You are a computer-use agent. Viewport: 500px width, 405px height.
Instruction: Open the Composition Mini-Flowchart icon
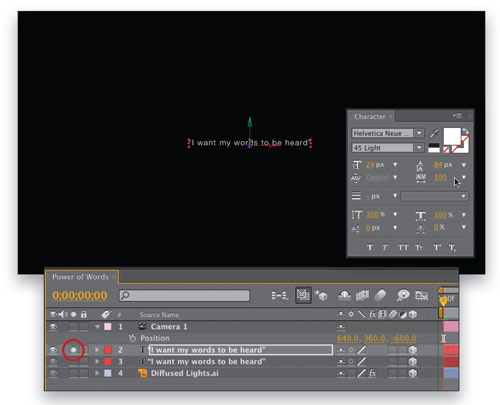[279, 295]
